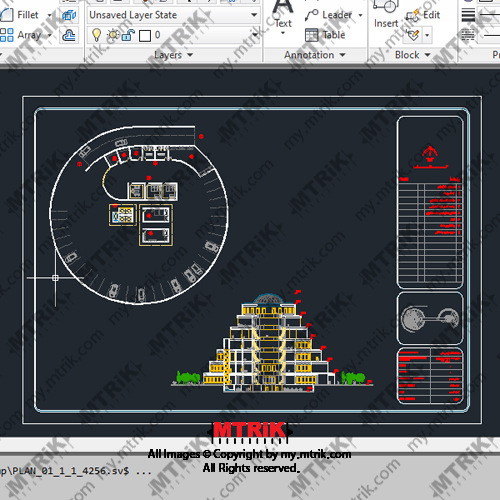The image size is (500, 500).
Task: Open the Unsaved Layer State dropdown
Action: coord(173,15)
